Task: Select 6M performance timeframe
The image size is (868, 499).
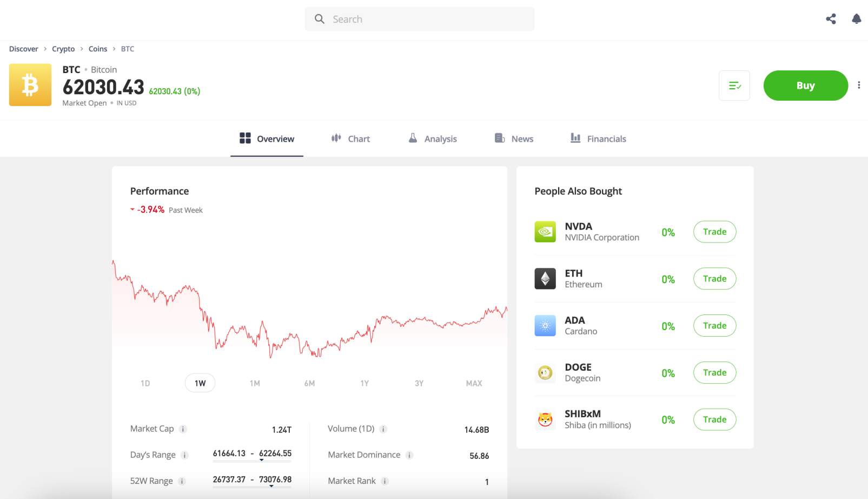Action: pos(309,383)
